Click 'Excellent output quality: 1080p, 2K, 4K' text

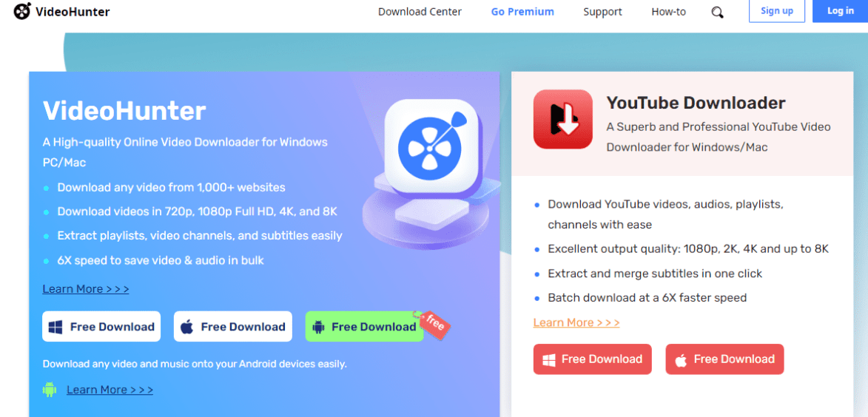(x=688, y=249)
